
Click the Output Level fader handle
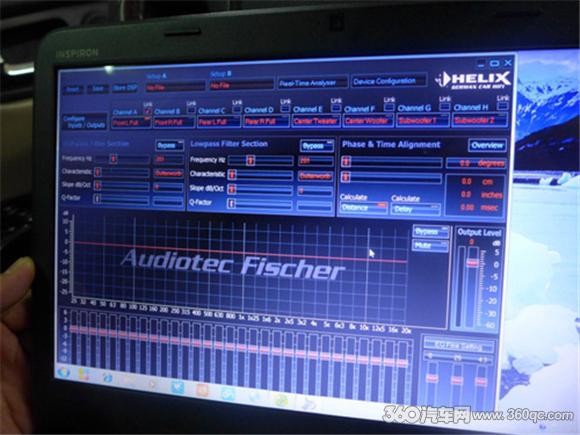[472, 262]
